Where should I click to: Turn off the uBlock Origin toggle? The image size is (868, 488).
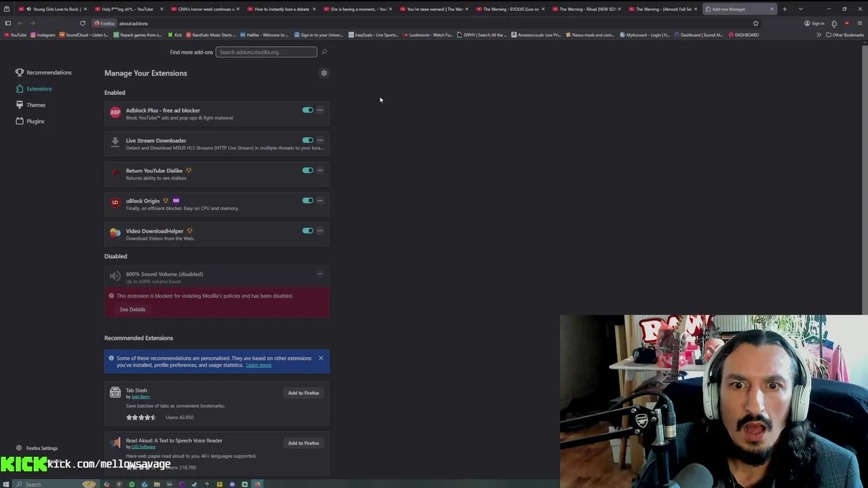pos(308,201)
